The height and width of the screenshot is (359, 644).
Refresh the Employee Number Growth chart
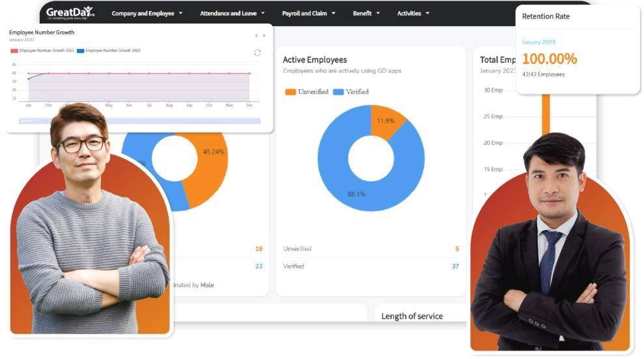(257, 52)
